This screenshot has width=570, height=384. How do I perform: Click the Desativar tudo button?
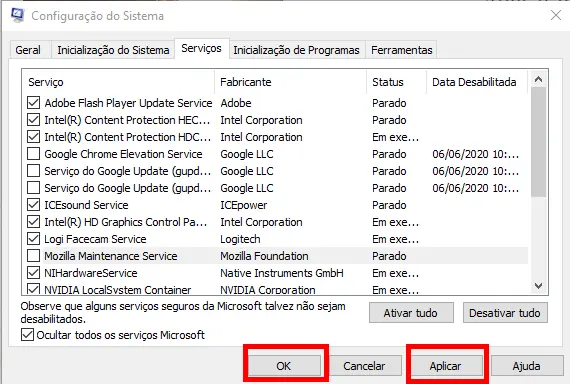[505, 313]
